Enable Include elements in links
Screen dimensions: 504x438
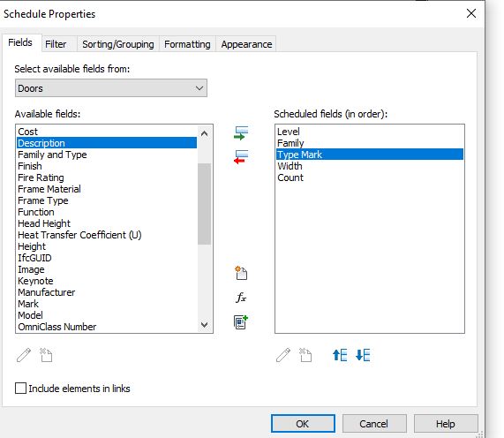coord(20,389)
